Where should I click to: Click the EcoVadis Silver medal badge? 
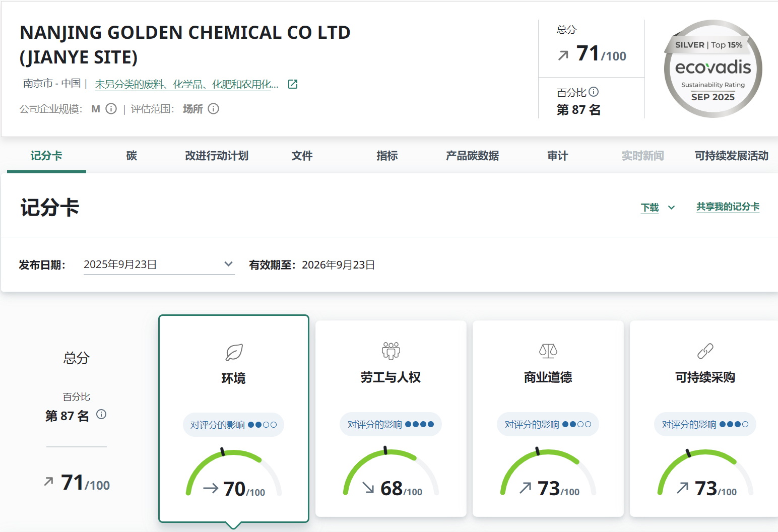pos(712,69)
